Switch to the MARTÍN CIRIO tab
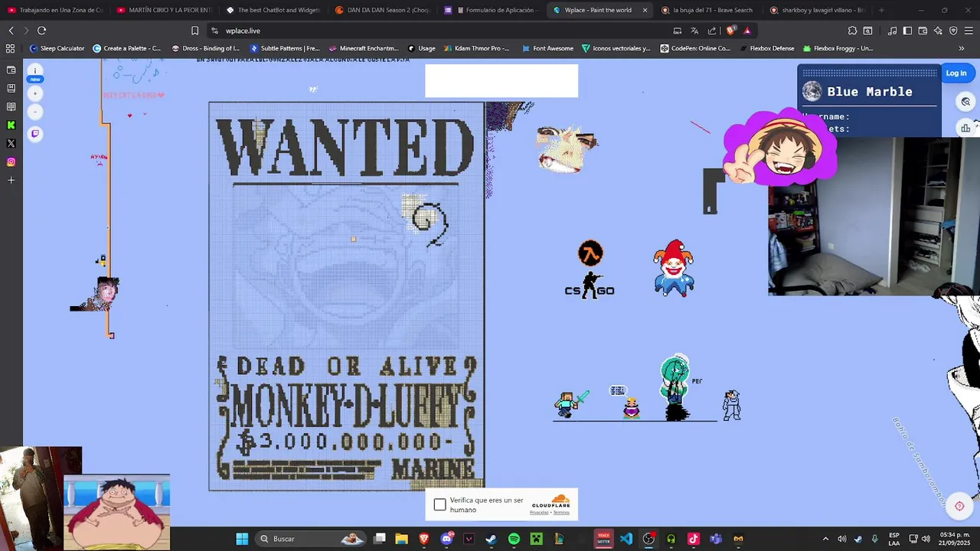This screenshot has width=980, height=551. [164, 10]
